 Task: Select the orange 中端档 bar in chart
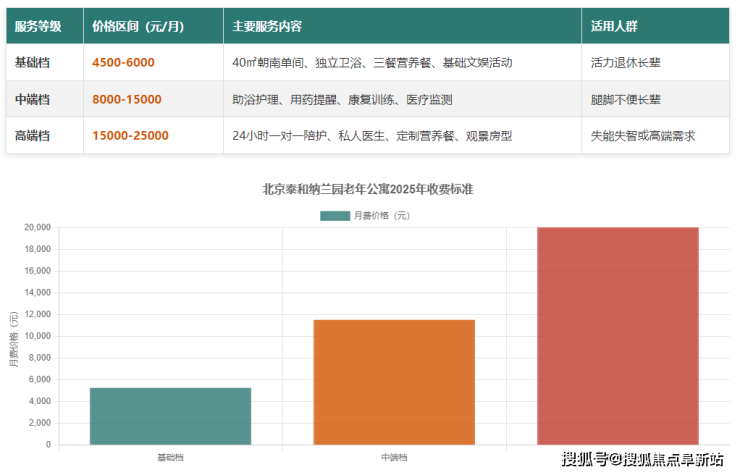(x=394, y=382)
